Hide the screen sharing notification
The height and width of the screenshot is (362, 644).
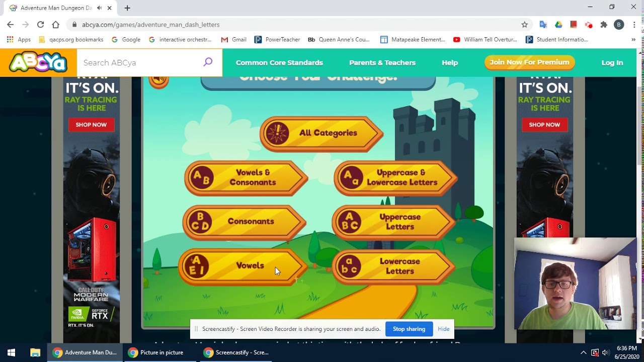[443, 329]
